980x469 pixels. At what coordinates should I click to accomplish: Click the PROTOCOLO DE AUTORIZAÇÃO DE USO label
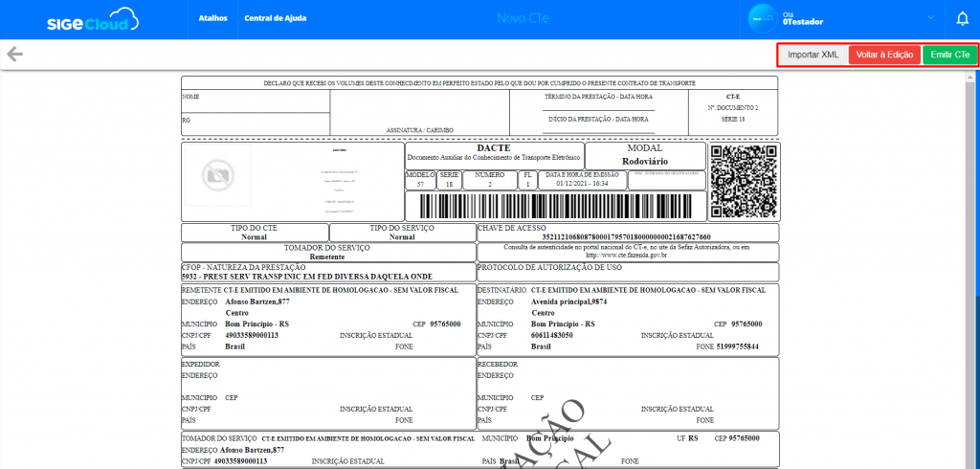[x=550, y=267]
